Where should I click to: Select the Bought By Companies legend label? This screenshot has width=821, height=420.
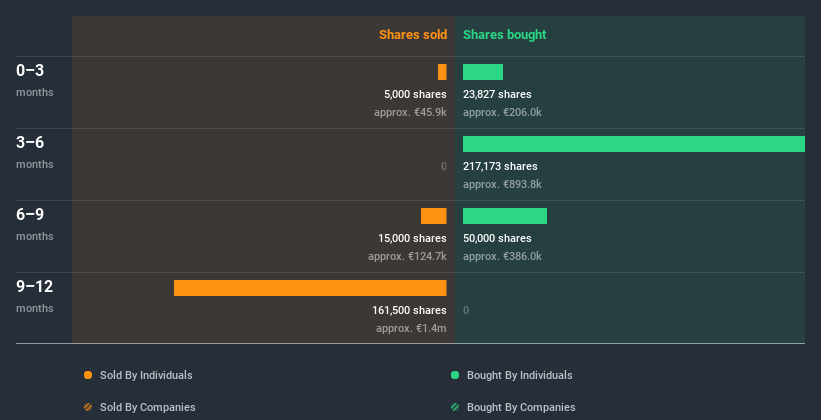521,407
